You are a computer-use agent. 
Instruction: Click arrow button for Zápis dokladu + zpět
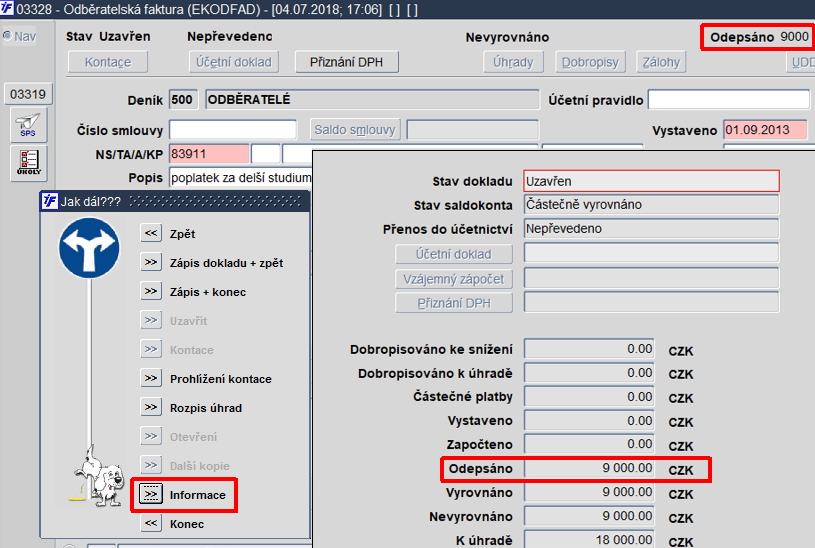point(151,263)
